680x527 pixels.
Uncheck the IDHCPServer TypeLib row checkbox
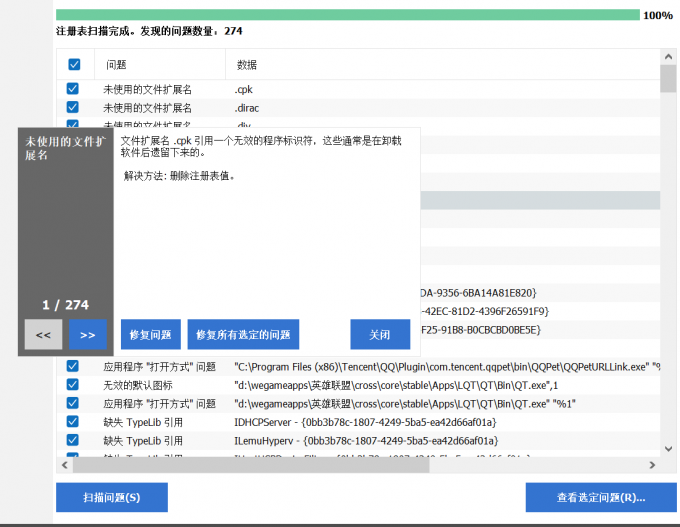[x=72, y=422]
